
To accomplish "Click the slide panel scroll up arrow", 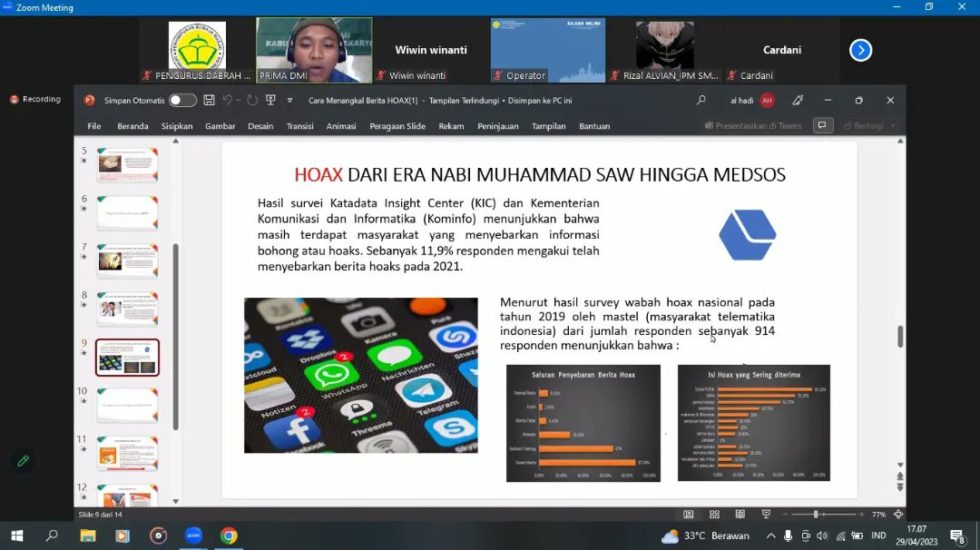I will click(x=176, y=142).
